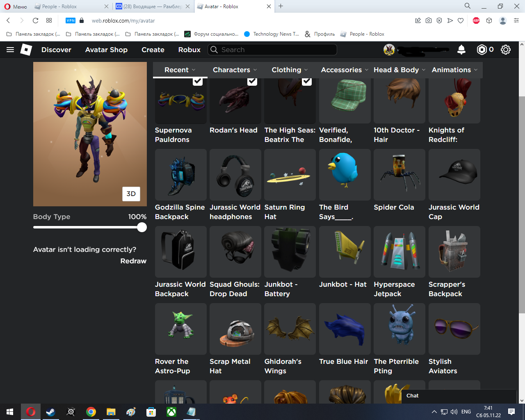Viewport: 525px width, 420px height.
Task: Uncheck The High Seas: Beatrix item
Action: click(x=307, y=81)
